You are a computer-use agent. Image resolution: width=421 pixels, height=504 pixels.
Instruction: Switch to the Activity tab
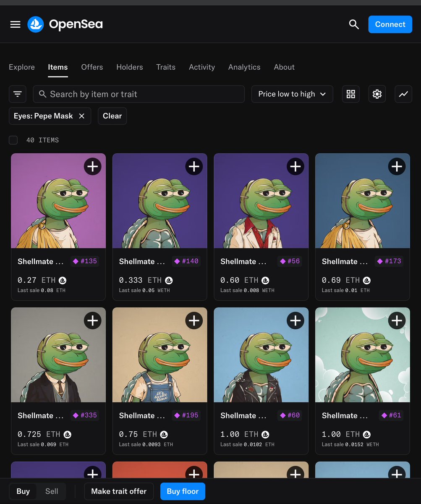[x=202, y=67]
